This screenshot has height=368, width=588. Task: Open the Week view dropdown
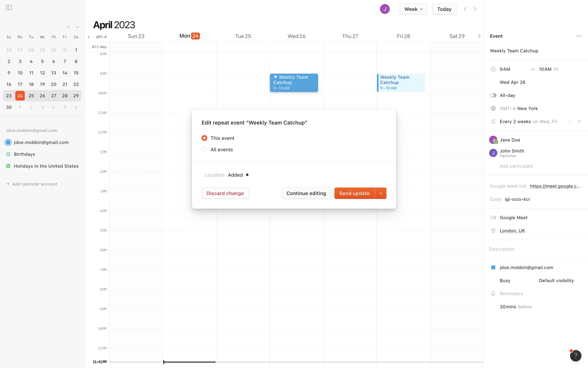[413, 9]
